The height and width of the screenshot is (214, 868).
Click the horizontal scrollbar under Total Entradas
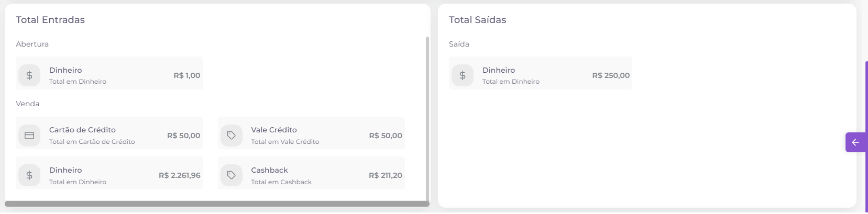pyautogui.click(x=217, y=204)
